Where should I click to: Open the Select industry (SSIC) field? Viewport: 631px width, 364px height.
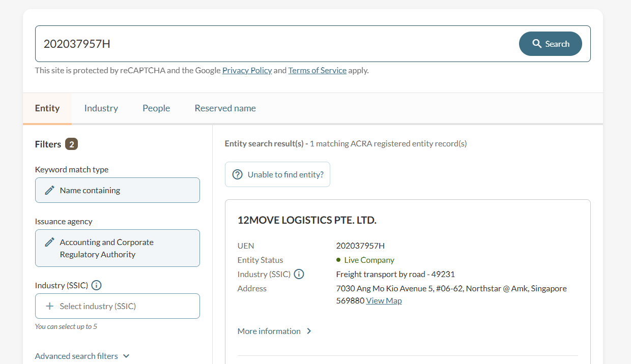pyautogui.click(x=118, y=306)
